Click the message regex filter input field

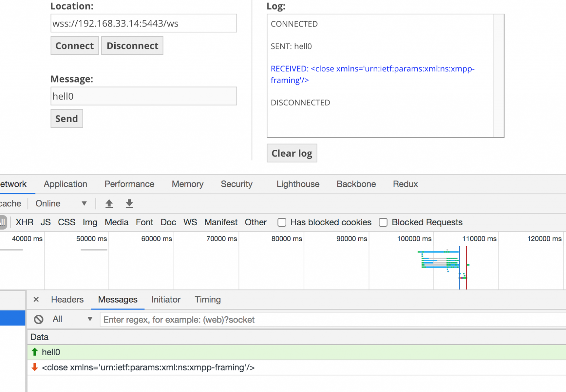pyautogui.click(x=332, y=319)
